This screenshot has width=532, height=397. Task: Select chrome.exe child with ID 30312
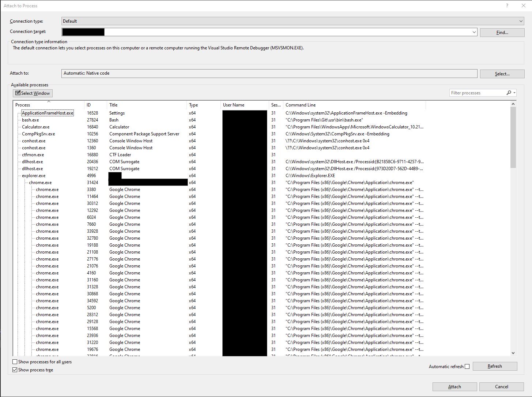(47, 203)
